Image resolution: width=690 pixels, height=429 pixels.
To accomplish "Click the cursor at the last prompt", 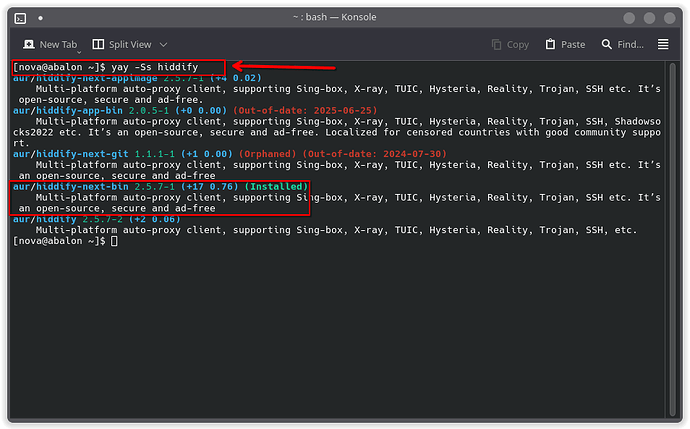I will 114,241.
